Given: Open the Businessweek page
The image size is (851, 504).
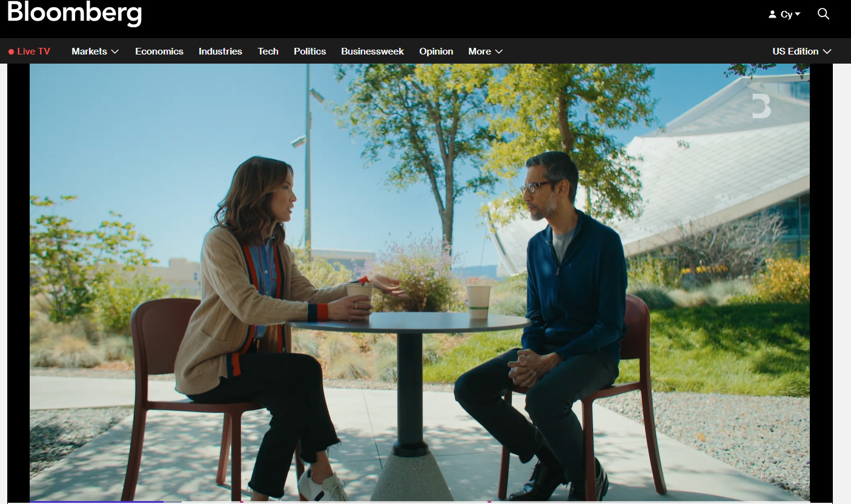Looking at the screenshot, I should [373, 51].
